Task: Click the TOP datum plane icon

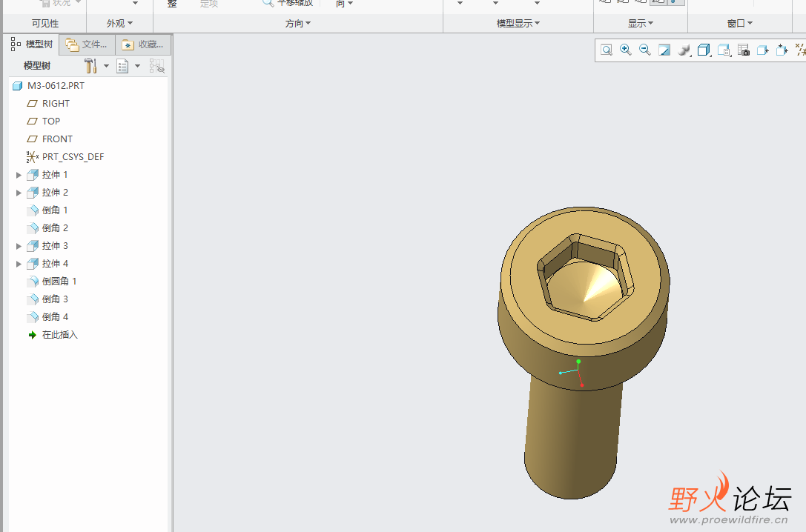Action: (x=32, y=122)
